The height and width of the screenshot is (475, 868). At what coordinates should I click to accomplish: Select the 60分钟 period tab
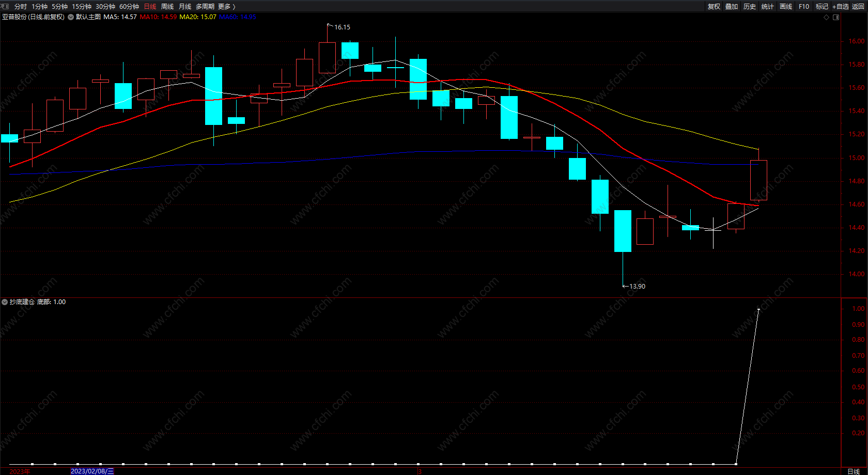pos(129,6)
